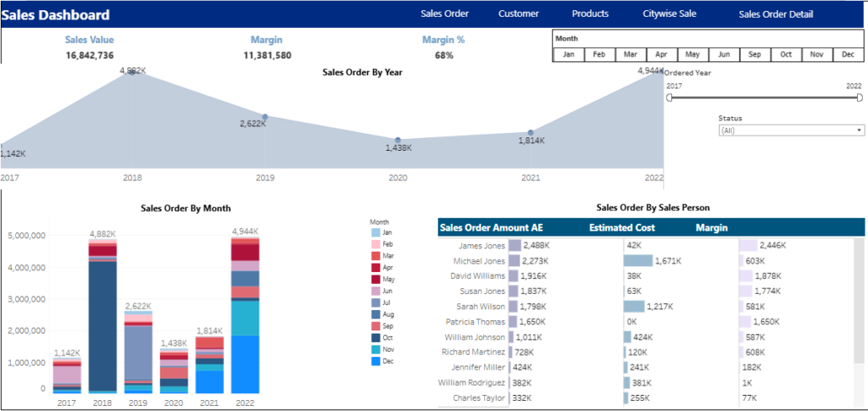Open the Citywise Sale view
Viewport: 868px width, 411px height.
pyautogui.click(x=669, y=14)
